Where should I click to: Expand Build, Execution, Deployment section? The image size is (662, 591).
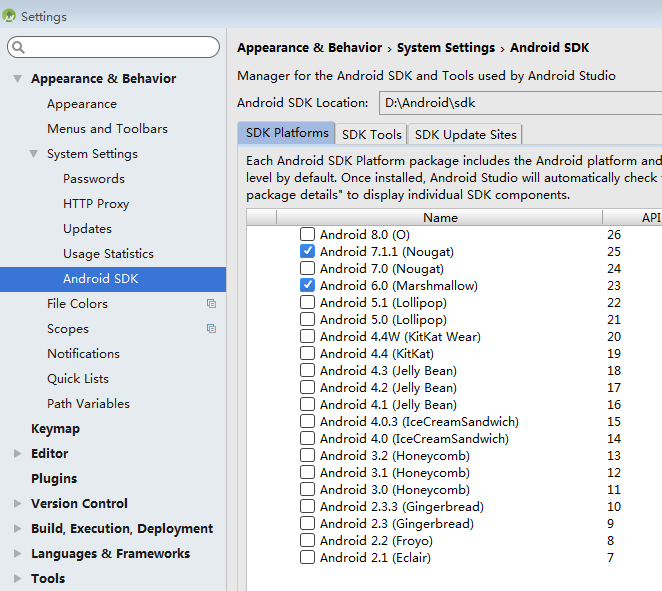17,529
